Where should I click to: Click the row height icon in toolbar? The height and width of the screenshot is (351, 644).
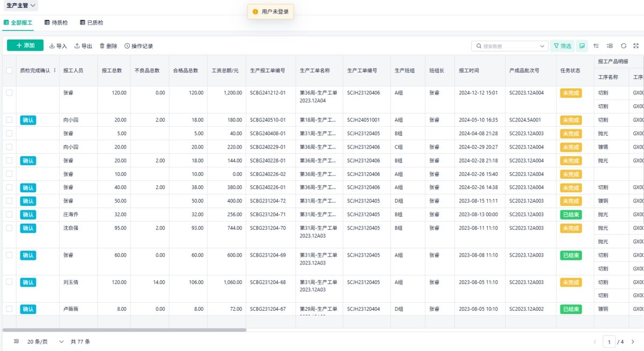[x=610, y=46]
